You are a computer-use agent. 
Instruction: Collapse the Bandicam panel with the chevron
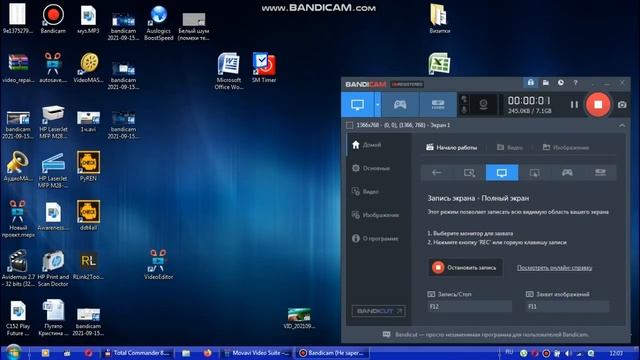[x=622, y=126]
